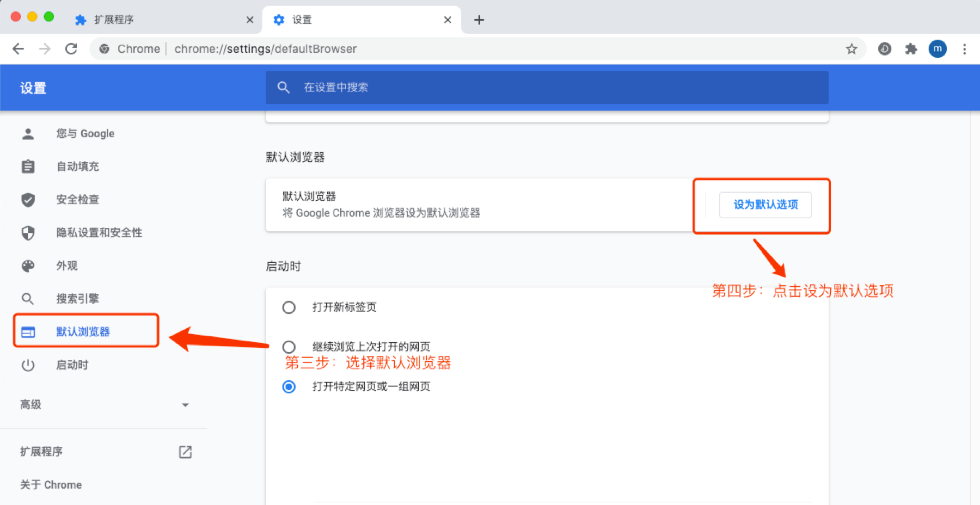Screen dimensions: 980x505
Task: Click the search magnifier in the settings search bar
Action: (283, 87)
